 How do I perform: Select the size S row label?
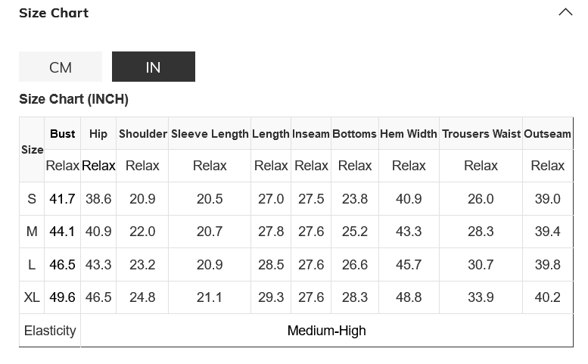coord(32,199)
